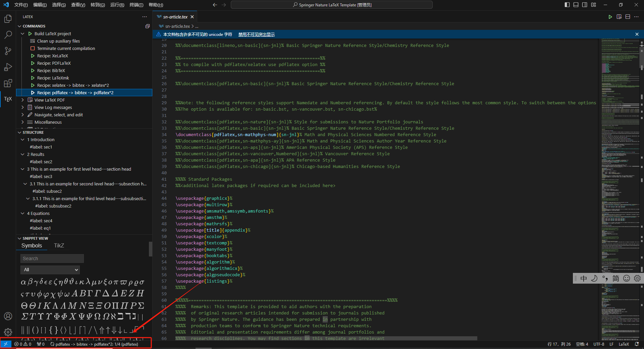Open the Search view in the activity bar
This screenshot has width=644, height=349.
[x=8, y=35]
